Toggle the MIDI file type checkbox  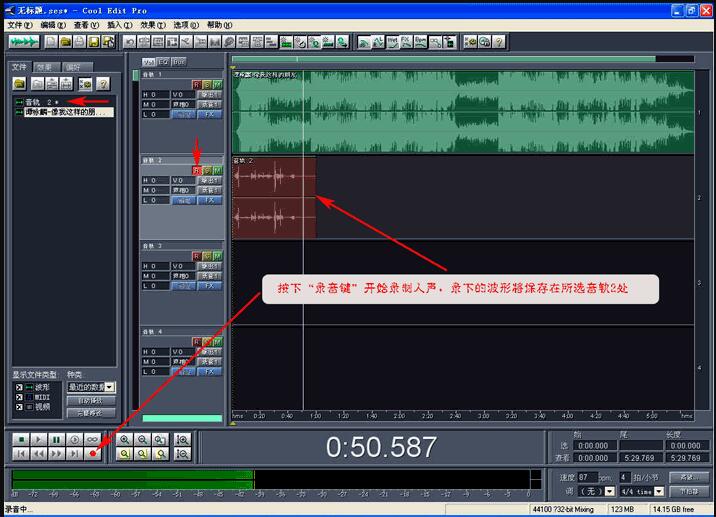tap(19, 397)
